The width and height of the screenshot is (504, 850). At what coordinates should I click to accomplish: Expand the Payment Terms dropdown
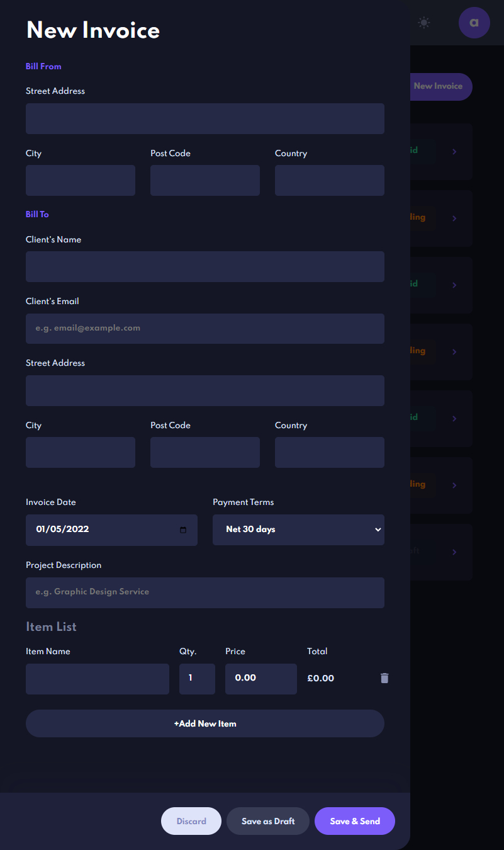click(x=298, y=530)
